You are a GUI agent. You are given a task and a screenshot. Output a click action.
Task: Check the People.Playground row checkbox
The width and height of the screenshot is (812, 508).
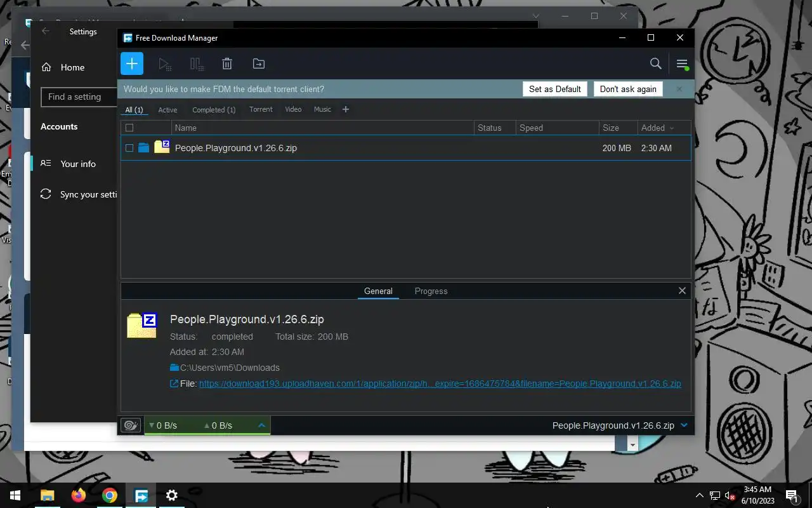[x=129, y=148]
